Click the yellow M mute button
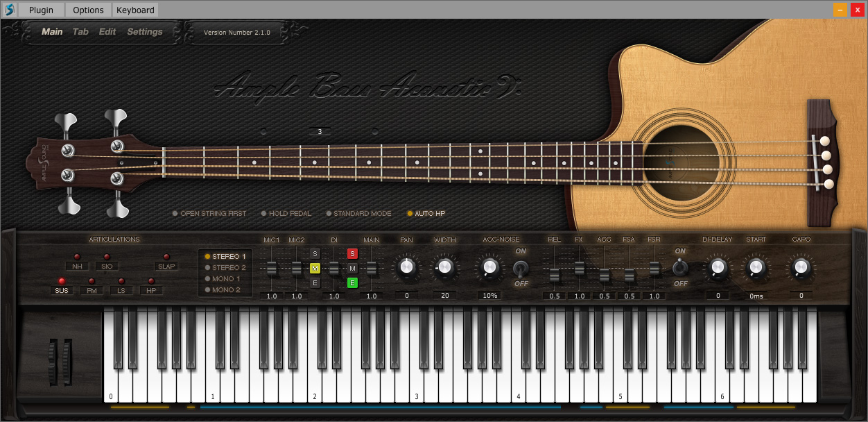The height and width of the screenshot is (422, 868). click(x=315, y=268)
